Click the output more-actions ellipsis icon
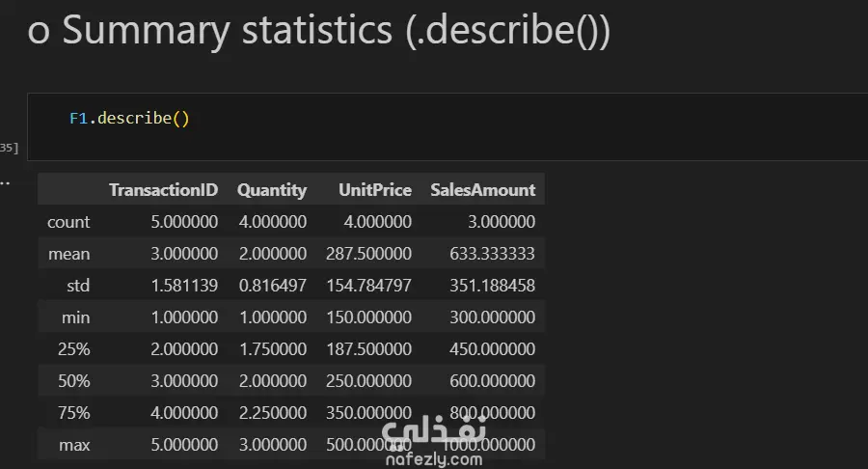868x469 pixels. [5, 180]
